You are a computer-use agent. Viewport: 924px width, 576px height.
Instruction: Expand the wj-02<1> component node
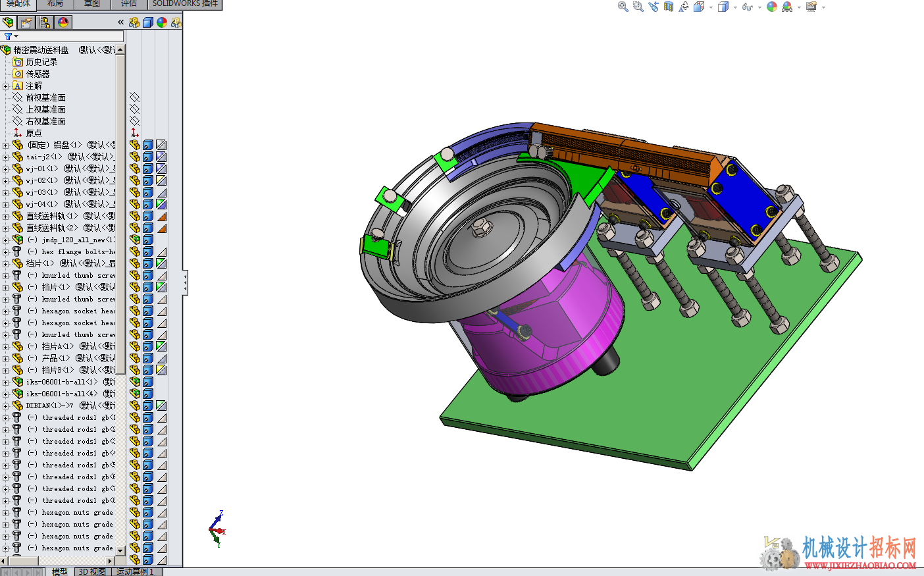[x=6, y=180]
